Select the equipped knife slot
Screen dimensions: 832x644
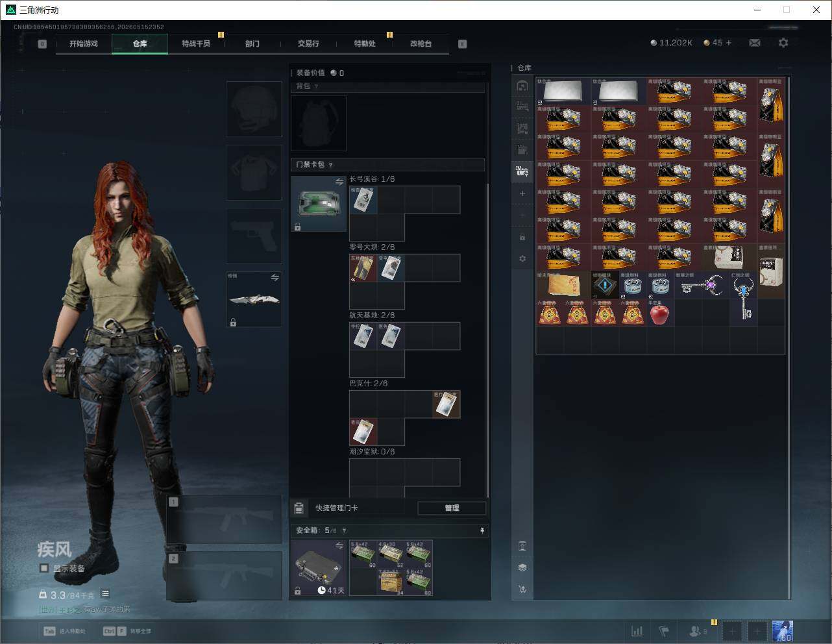pyautogui.click(x=254, y=299)
